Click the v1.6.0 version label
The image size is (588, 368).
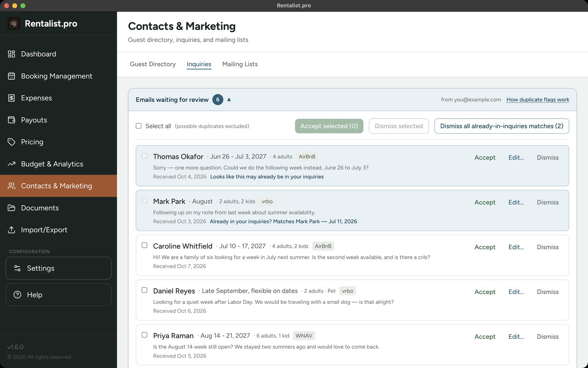click(x=16, y=347)
